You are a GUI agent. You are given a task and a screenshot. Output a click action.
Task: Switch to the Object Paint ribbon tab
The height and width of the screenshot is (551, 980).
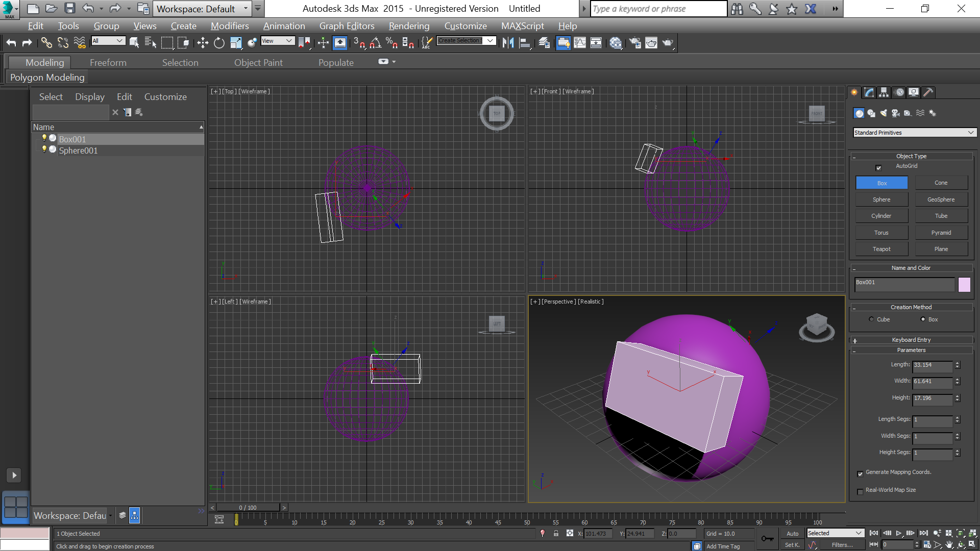pyautogui.click(x=258, y=63)
